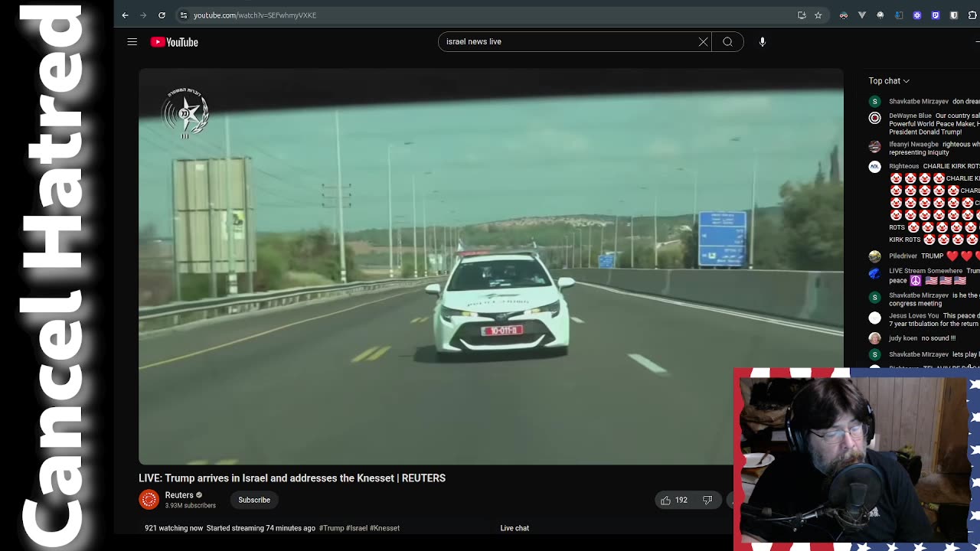Open the #Trump hashtag link

pyautogui.click(x=332, y=528)
